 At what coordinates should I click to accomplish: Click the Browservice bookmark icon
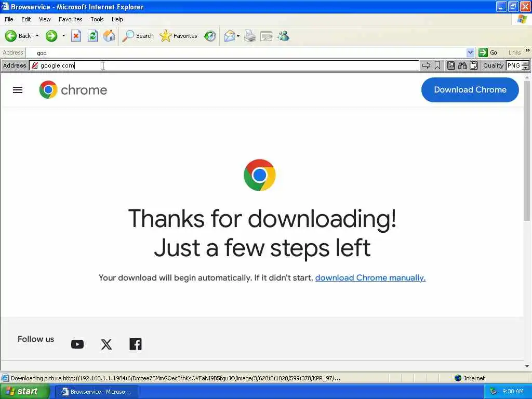coord(437,65)
